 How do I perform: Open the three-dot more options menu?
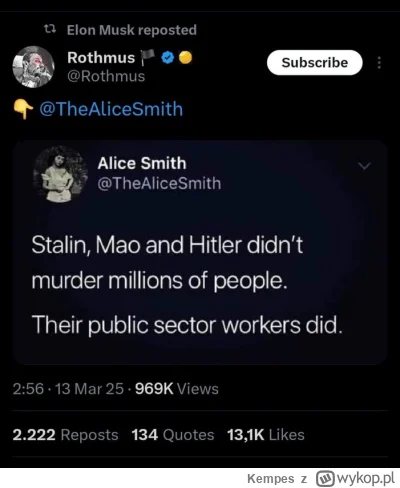(x=379, y=63)
